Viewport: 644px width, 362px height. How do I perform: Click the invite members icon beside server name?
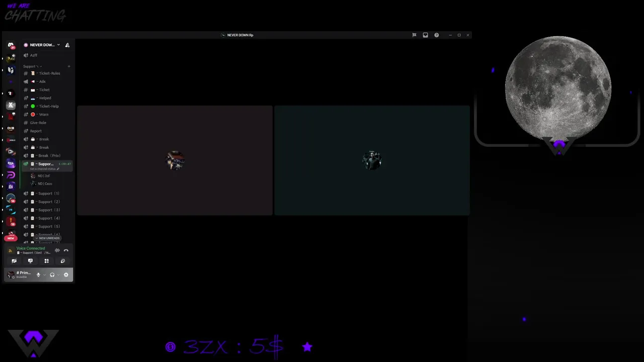(x=67, y=45)
